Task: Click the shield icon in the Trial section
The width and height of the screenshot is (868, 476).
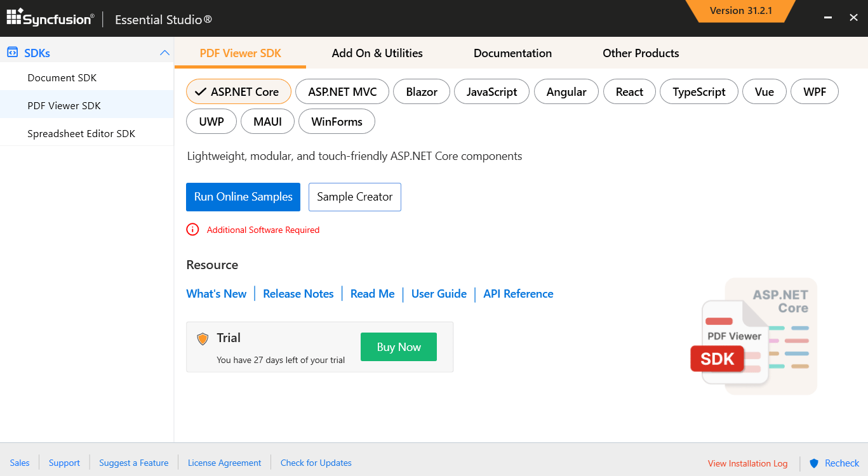Action: tap(203, 338)
